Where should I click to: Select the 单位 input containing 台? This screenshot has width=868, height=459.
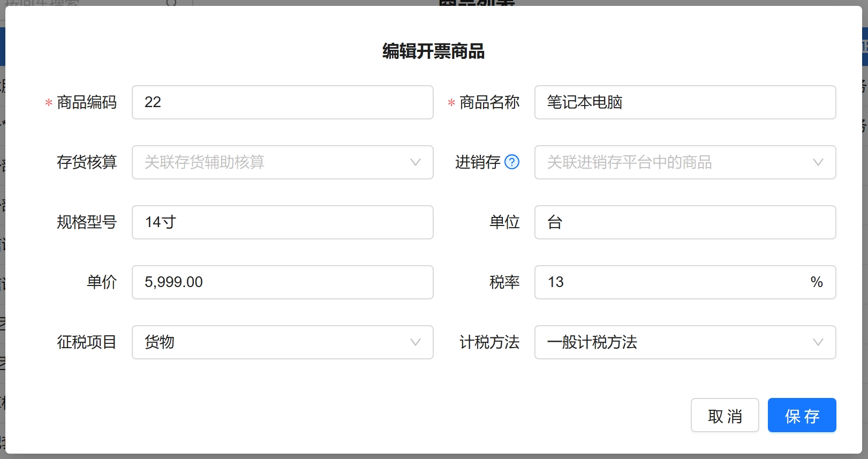pyautogui.click(x=685, y=222)
